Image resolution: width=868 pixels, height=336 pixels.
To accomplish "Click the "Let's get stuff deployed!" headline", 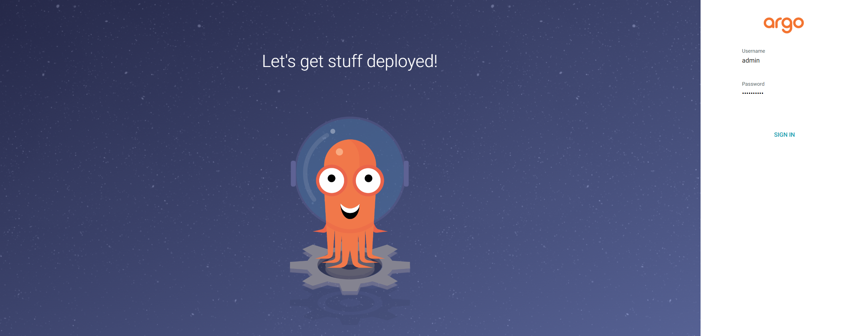I will pyautogui.click(x=350, y=62).
